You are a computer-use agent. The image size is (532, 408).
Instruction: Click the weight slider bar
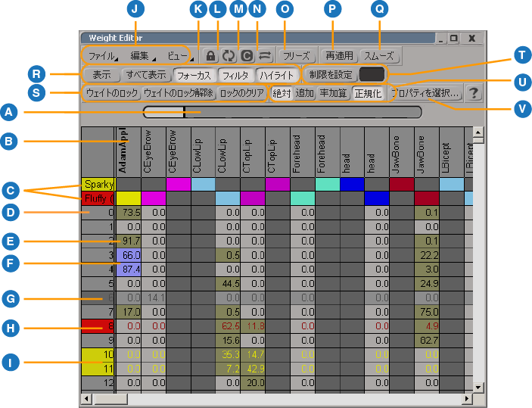282,112
